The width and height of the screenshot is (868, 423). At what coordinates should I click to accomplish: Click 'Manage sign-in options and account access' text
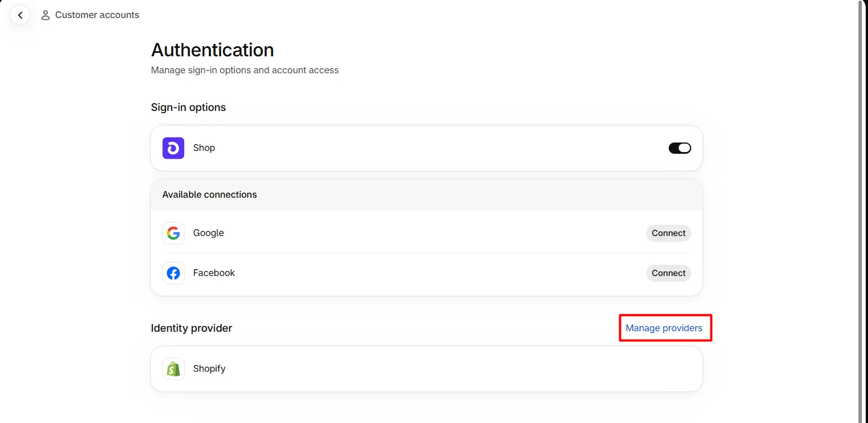tap(245, 70)
